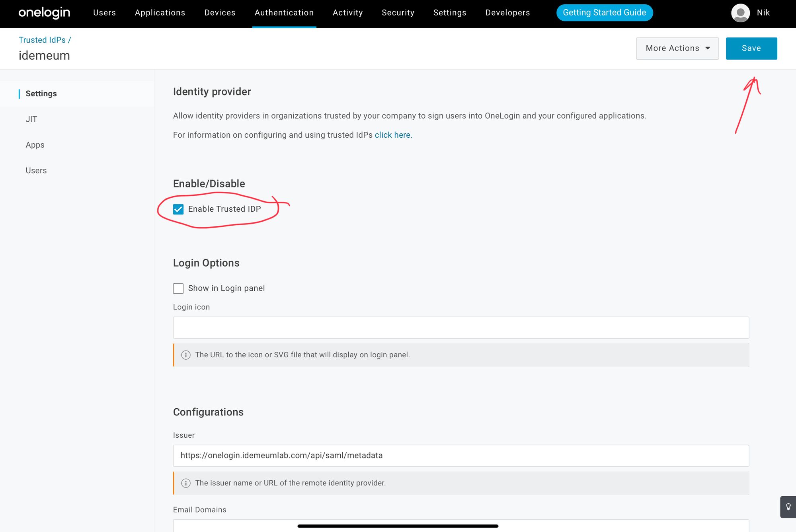This screenshot has width=796, height=532.
Task: Check Show in Login panel checkbox
Action: (178, 288)
